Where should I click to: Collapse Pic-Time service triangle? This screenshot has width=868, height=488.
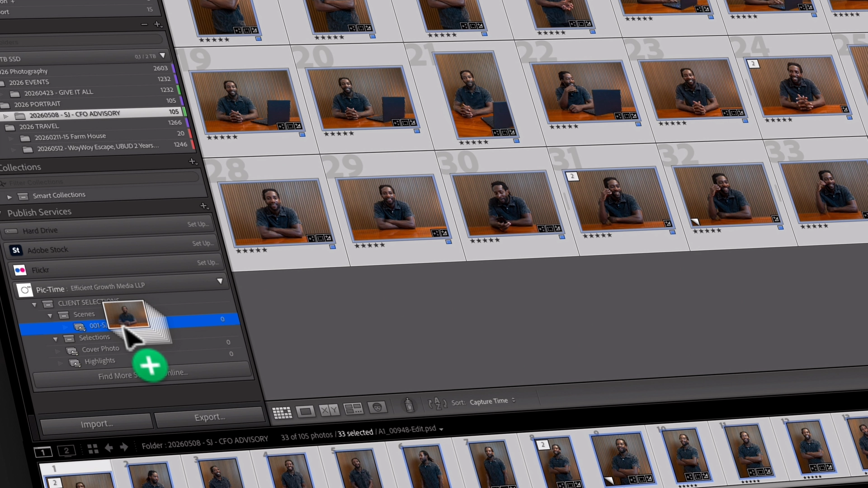point(220,281)
